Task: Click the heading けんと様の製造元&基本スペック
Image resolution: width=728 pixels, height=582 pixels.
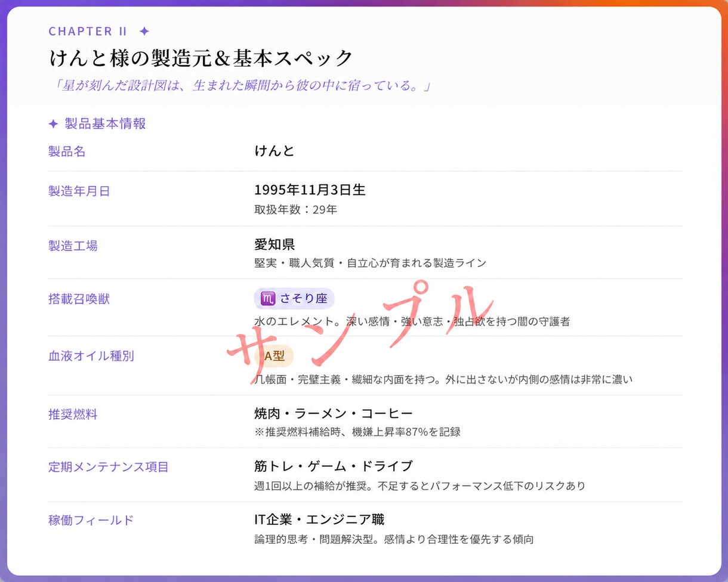Action: point(201,58)
